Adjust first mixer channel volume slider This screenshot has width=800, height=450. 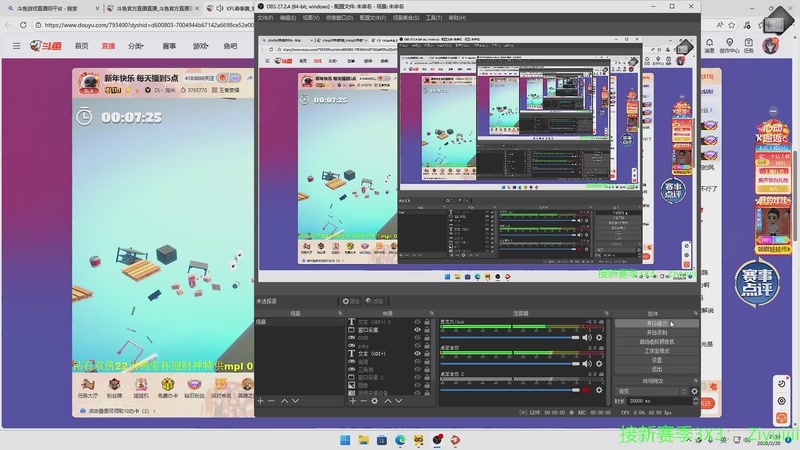[x=510, y=337]
